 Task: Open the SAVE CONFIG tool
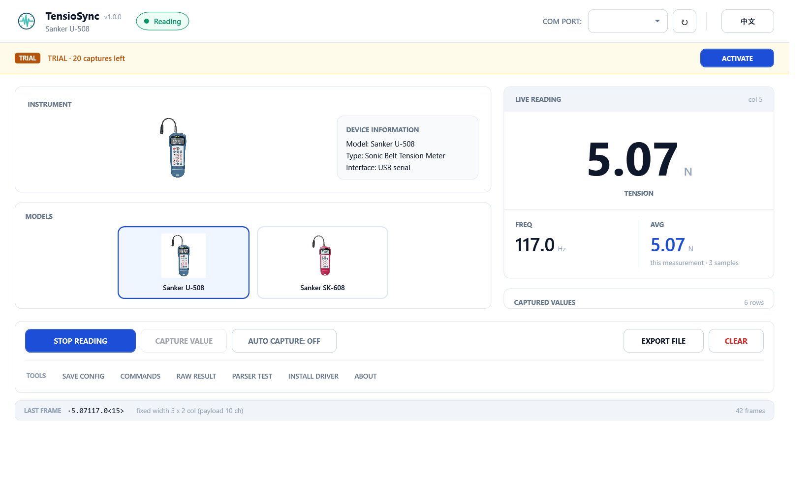click(x=83, y=376)
